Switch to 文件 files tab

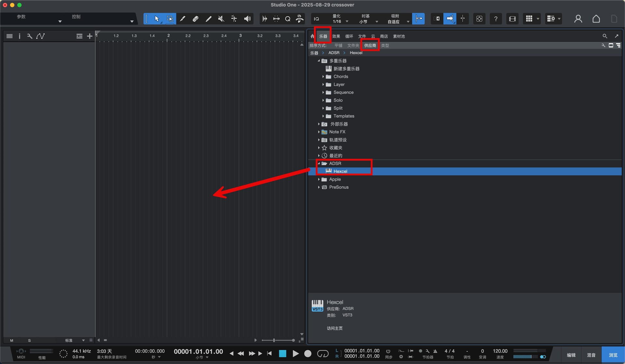click(362, 36)
